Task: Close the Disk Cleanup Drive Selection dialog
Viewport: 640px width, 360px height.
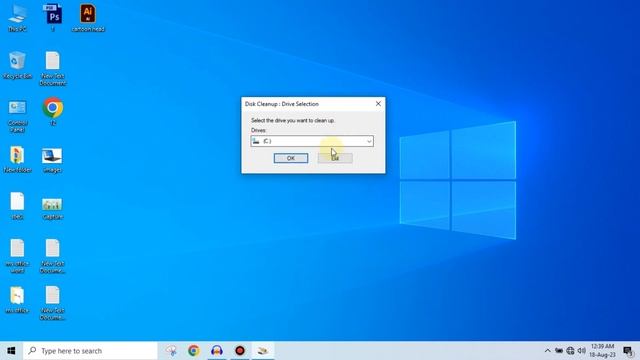Action: coord(378,104)
